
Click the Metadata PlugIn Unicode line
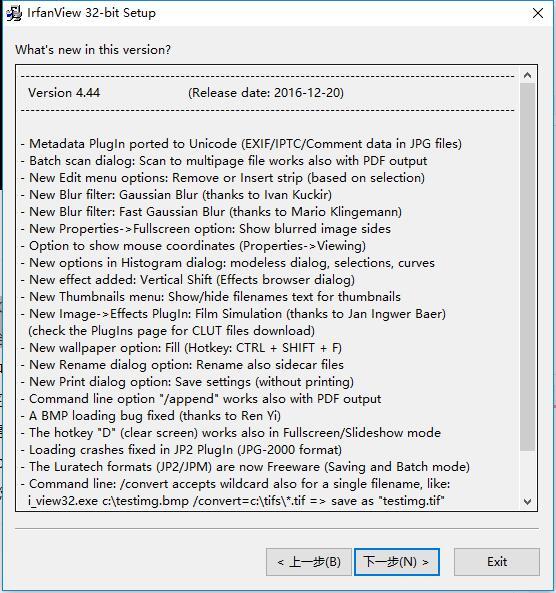(241, 144)
